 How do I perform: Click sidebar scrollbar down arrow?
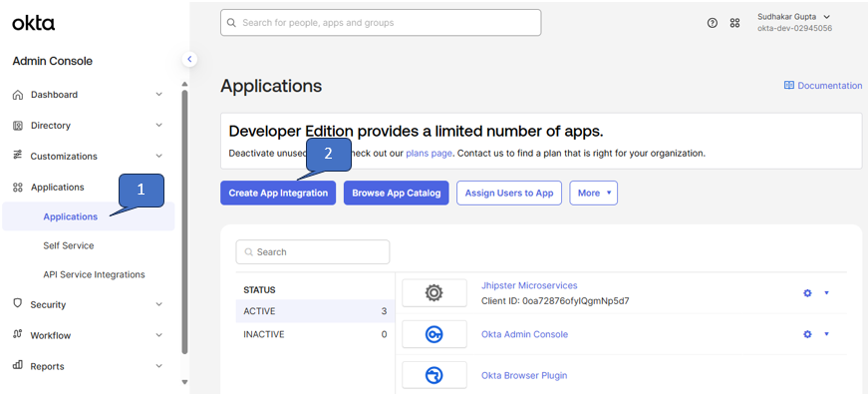(x=185, y=382)
